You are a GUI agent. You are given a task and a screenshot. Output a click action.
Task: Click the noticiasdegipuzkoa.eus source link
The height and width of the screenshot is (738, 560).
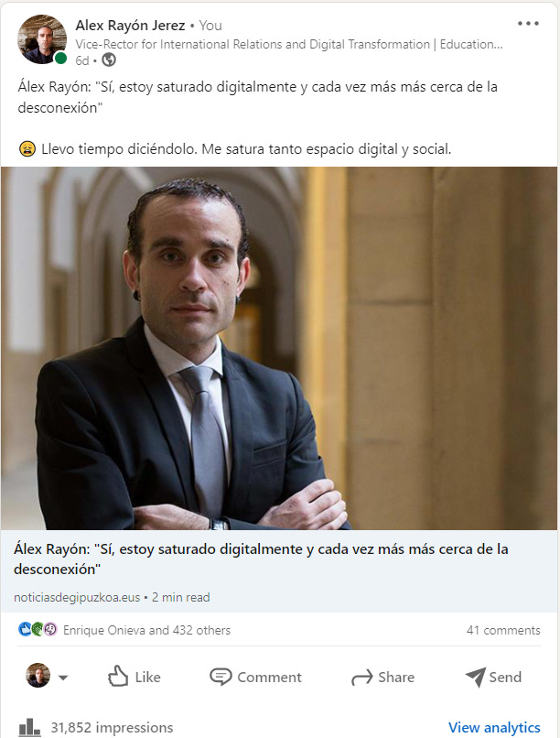[77, 598]
